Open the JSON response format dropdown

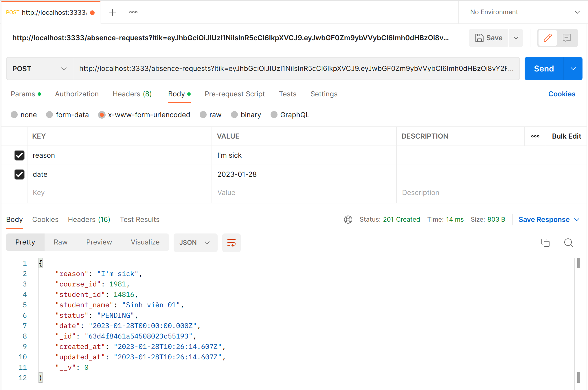195,242
